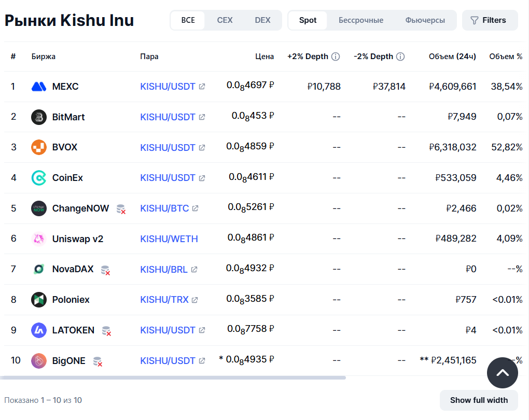529x420 pixels.
Task: Sort table by Объем (24ч) column
Action: pos(452,57)
